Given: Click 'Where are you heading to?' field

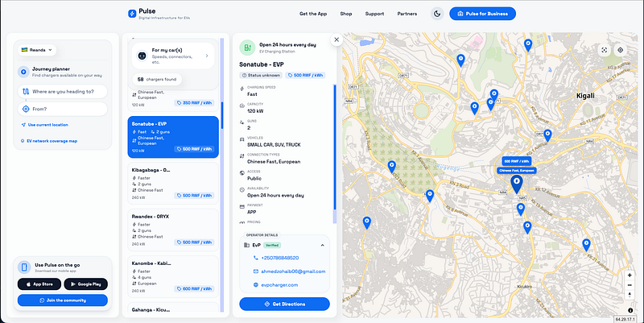Looking at the screenshot, I should pos(63,92).
